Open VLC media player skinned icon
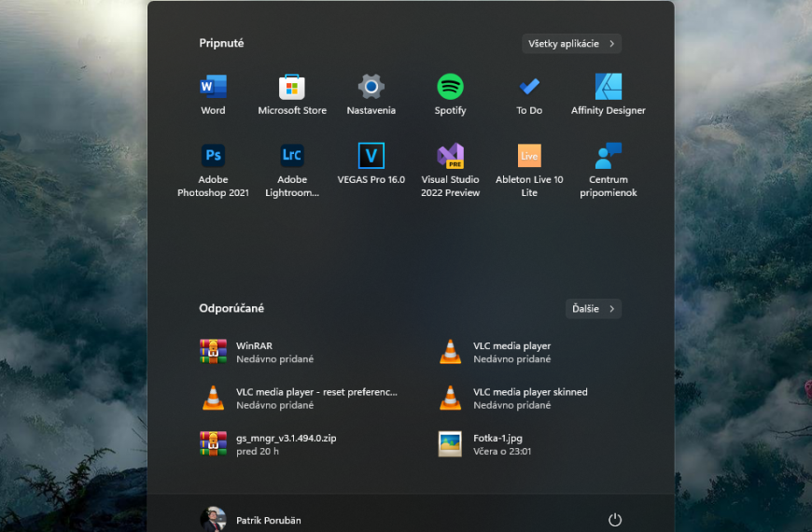The width and height of the screenshot is (812, 532). click(x=450, y=398)
